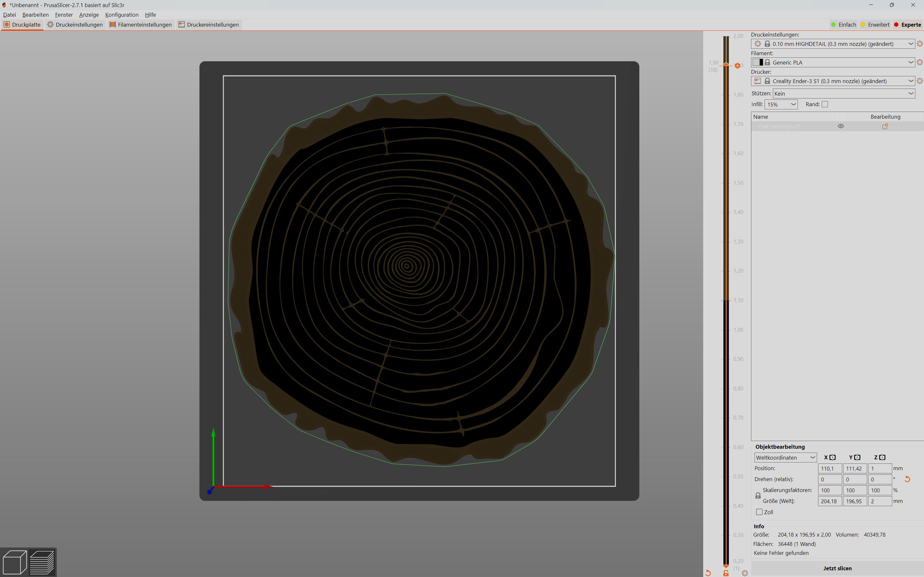Click filament color swatch beside Generic PLA
The width and height of the screenshot is (924, 577).
coord(758,62)
